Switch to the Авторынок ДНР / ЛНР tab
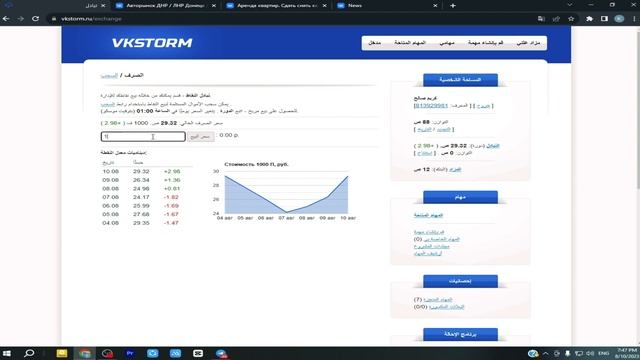The image size is (640, 360). pos(165,6)
